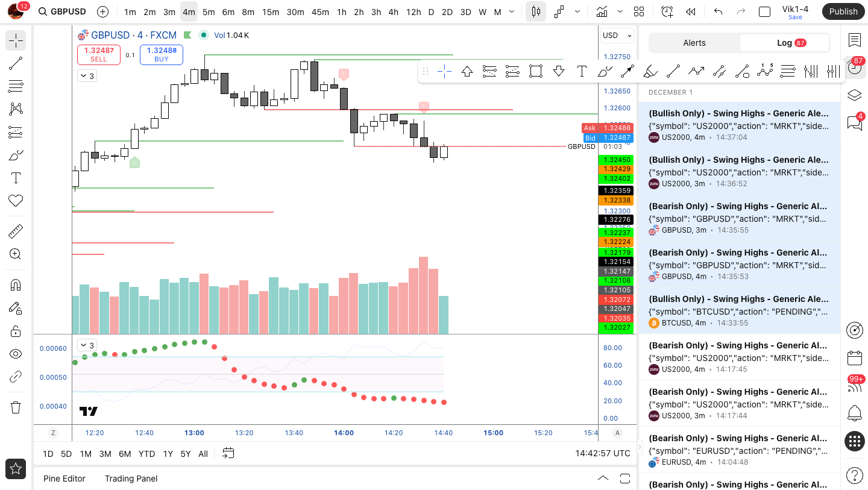Select the candlestick chart style button

pos(536,11)
